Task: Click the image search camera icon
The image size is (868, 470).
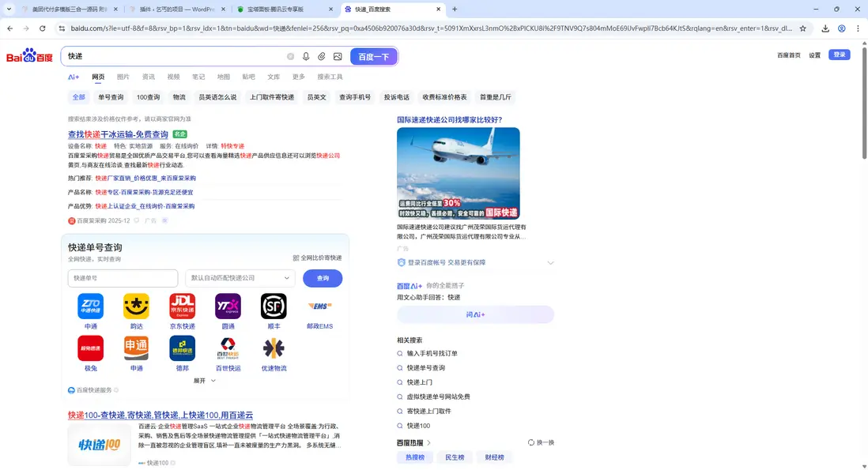Action: [338, 57]
